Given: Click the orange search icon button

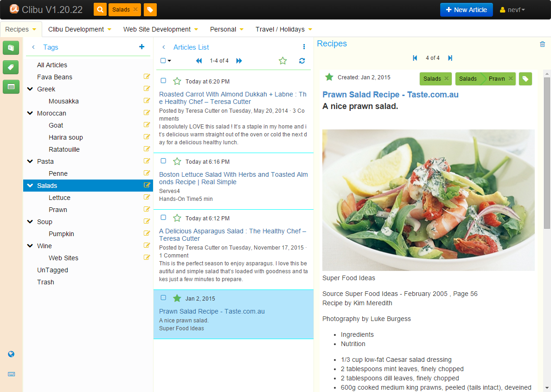Looking at the screenshot, I should pos(100,9).
